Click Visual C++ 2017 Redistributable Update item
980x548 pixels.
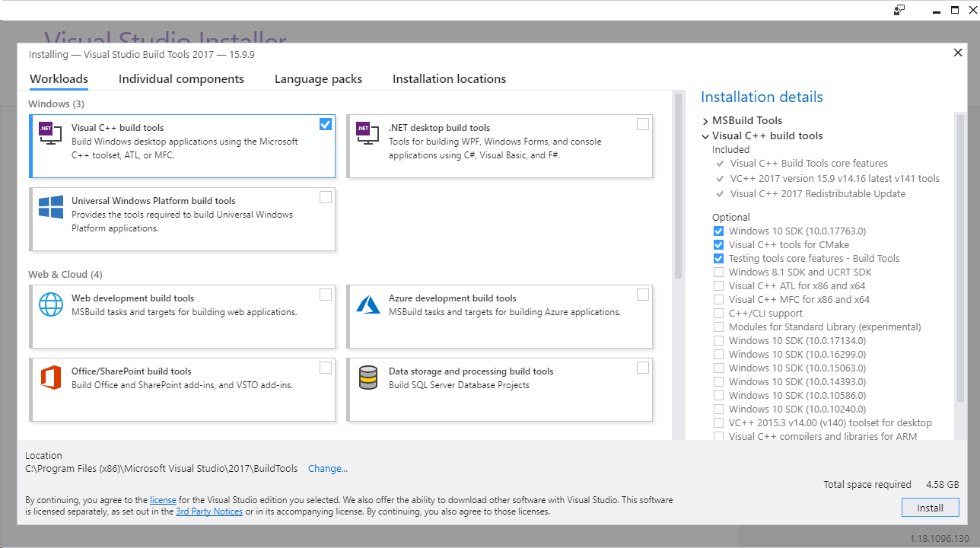coord(818,194)
